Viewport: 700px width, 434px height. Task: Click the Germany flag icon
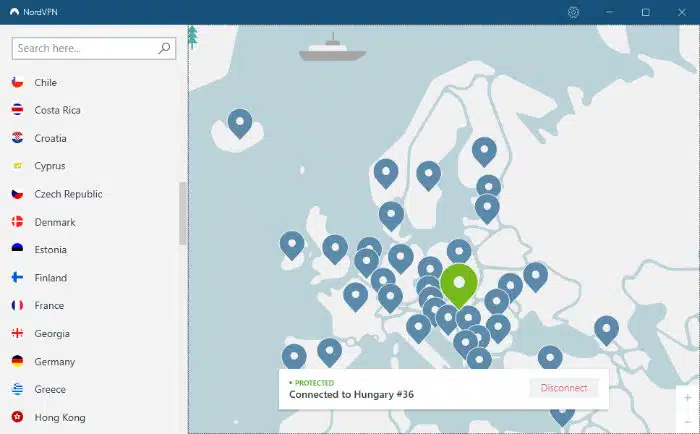click(17, 361)
